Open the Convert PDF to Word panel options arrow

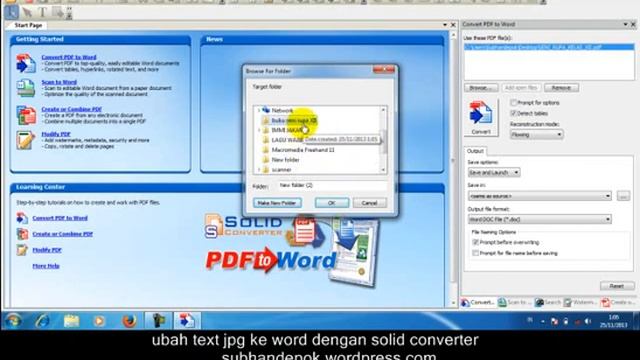coord(625,24)
